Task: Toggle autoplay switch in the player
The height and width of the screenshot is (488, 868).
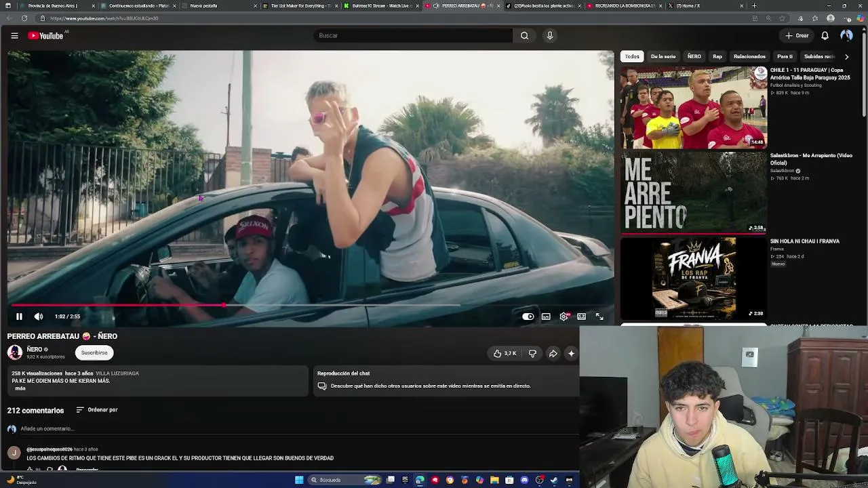Action: pos(528,317)
